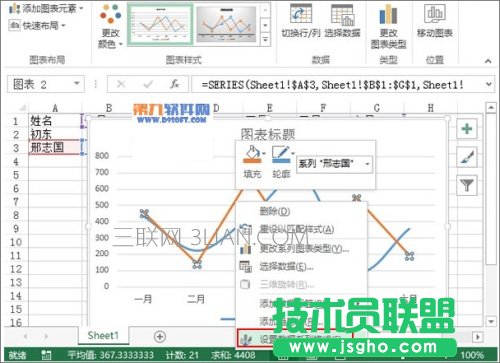500x363 pixels.
Task: Click the Reset to Match Style menu icon
Action: (246, 229)
